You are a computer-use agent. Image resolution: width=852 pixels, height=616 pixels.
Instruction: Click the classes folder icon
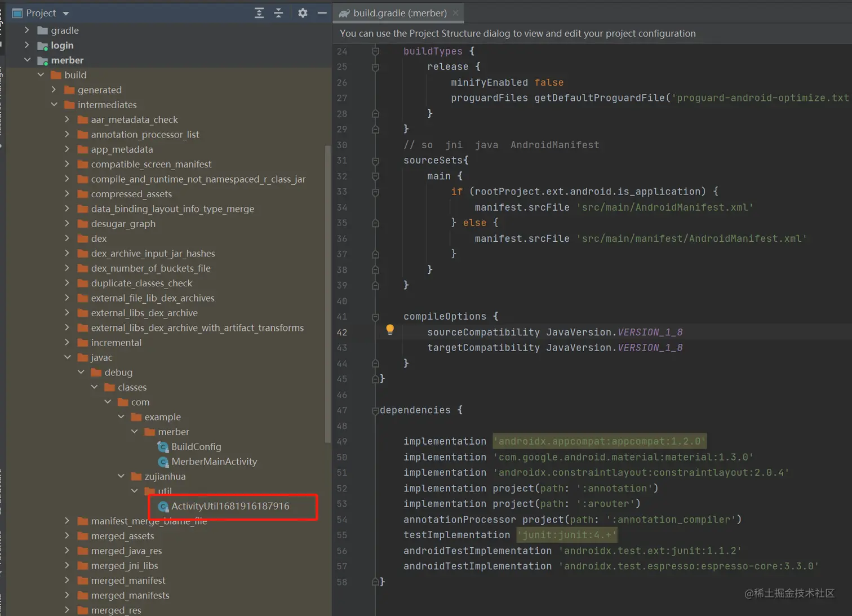pos(109,387)
